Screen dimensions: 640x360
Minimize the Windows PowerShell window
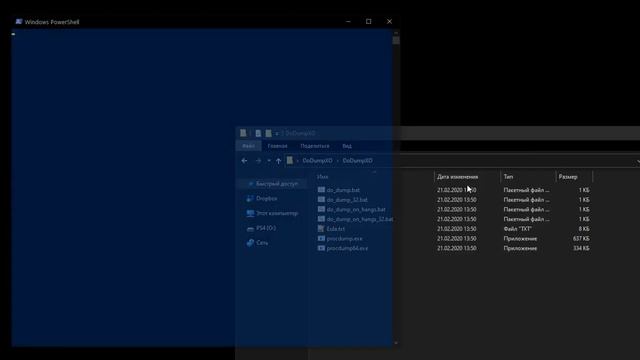[348, 22]
